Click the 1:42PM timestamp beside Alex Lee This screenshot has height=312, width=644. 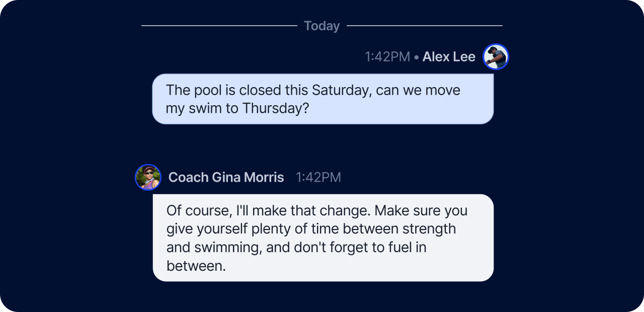(x=387, y=57)
